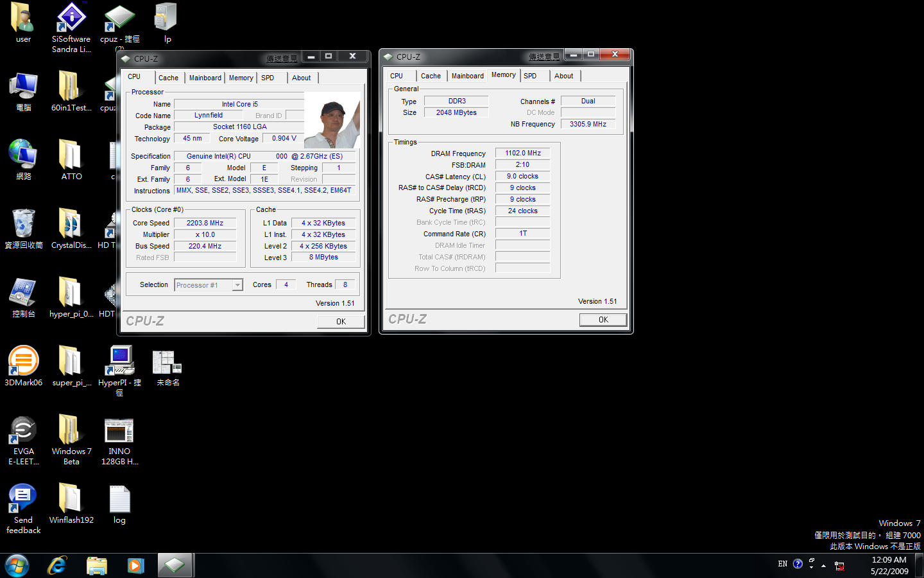Switch to Memory tab in left CPU-Z window
The height and width of the screenshot is (578, 924).
point(241,78)
